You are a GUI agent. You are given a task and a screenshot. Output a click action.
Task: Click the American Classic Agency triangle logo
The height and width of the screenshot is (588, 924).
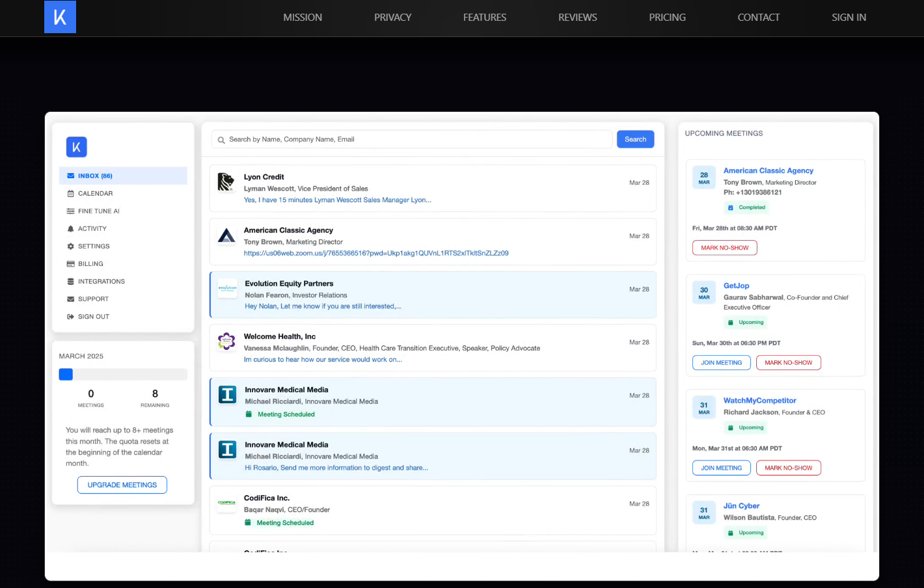point(226,235)
